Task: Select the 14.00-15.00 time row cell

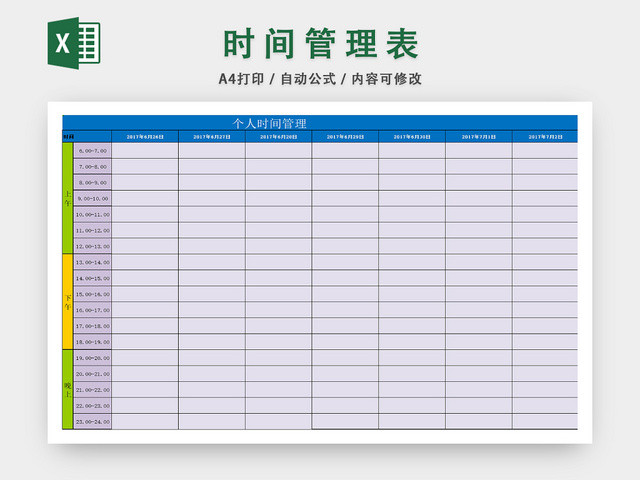Action: click(93, 278)
